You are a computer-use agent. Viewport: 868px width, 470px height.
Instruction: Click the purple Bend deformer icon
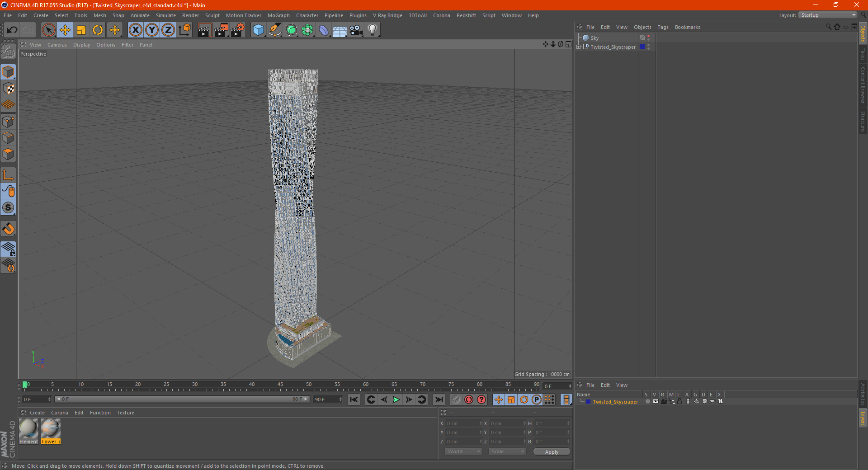(x=324, y=30)
